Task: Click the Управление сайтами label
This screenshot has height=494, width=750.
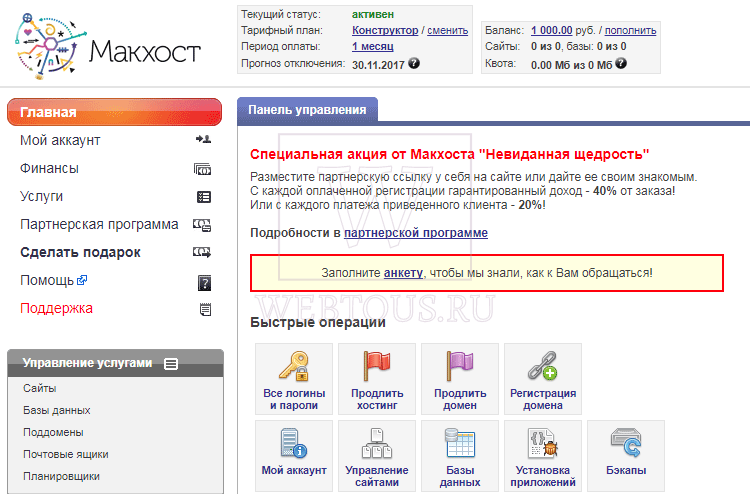Action: (377, 476)
